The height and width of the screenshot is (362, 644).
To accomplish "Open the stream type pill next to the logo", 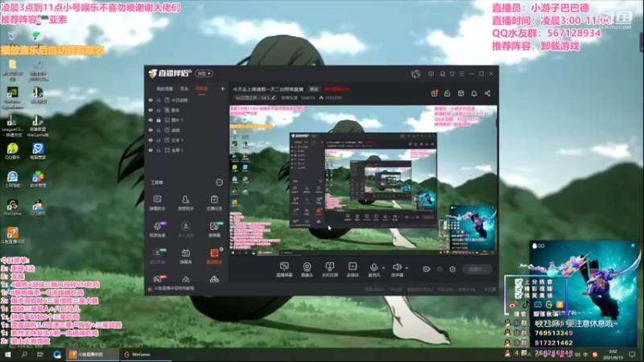I will [x=204, y=73].
